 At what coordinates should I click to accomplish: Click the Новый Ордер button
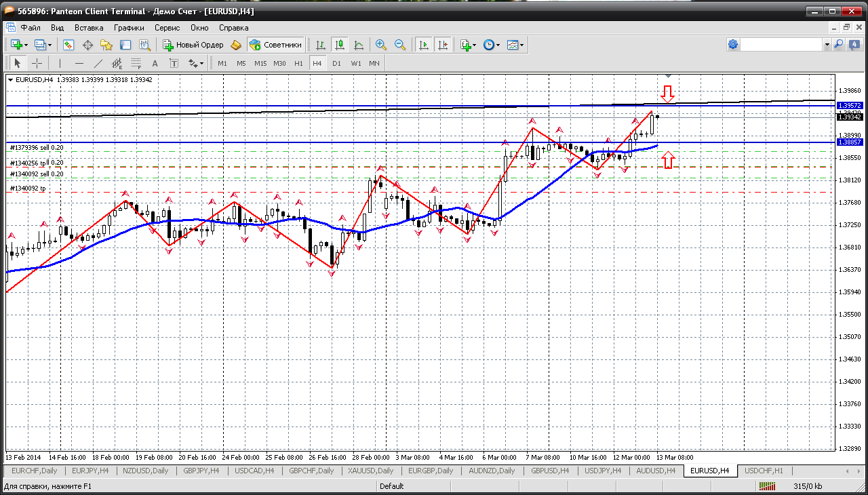click(193, 45)
